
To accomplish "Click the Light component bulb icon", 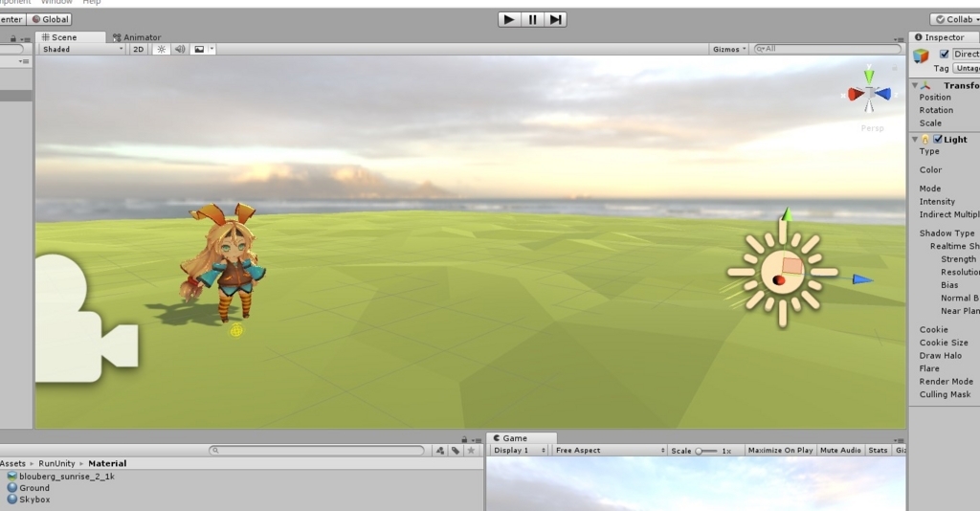I will click(x=925, y=140).
